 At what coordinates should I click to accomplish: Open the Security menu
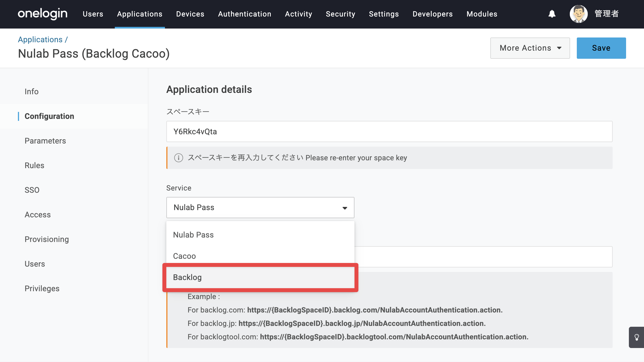(340, 14)
